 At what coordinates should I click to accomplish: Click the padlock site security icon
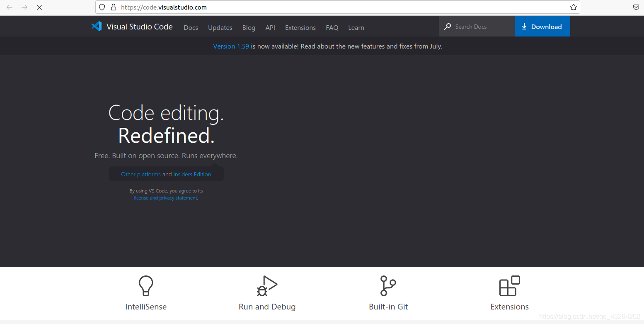[x=114, y=7]
